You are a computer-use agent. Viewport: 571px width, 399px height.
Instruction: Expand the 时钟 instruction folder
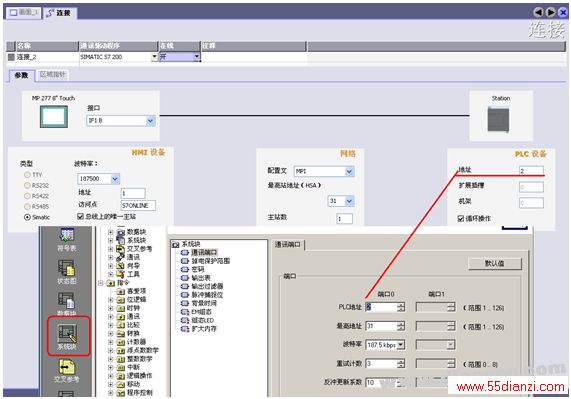point(110,308)
